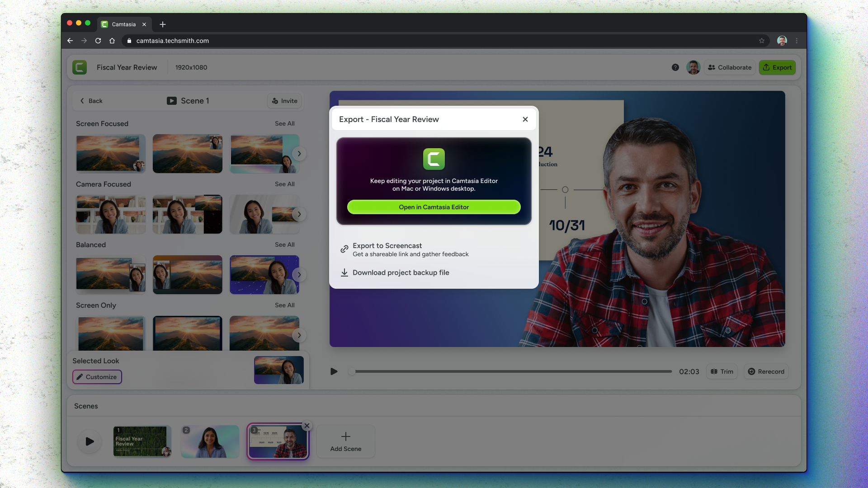Click the 1920x1080 resolution label

191,67
